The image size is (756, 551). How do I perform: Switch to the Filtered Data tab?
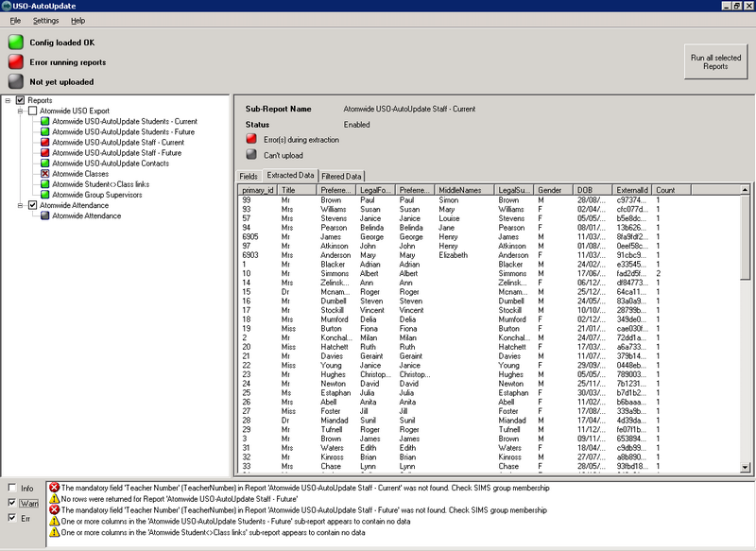(x=341, y=177)
